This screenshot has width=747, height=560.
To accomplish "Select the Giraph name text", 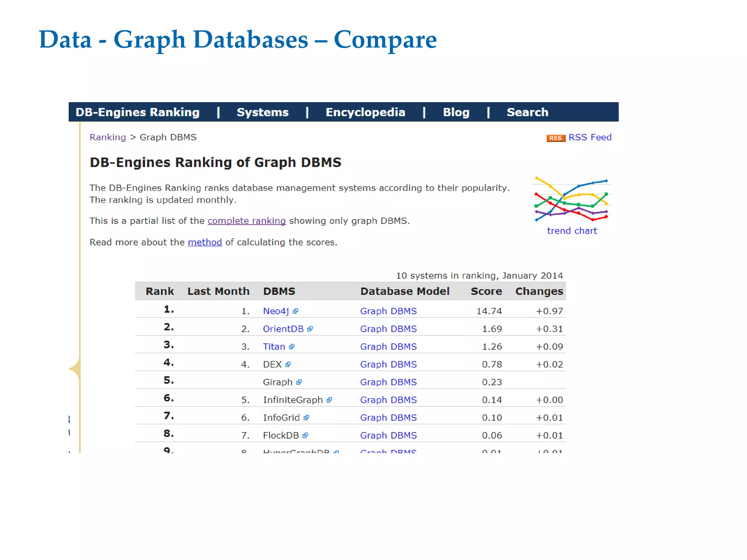I will pos(278,382).
